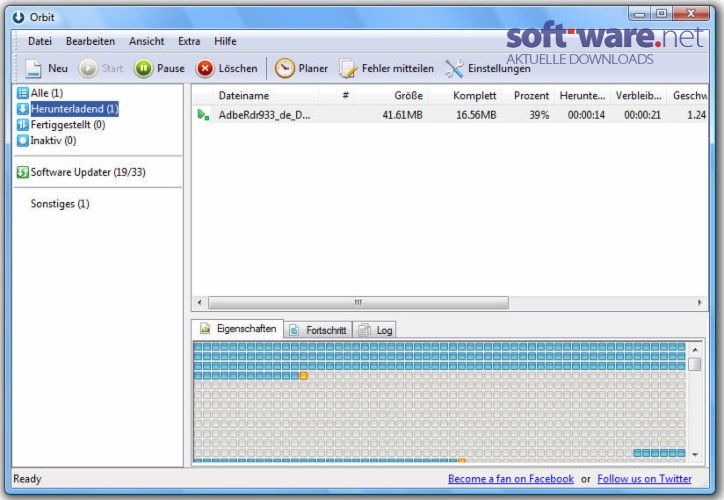Click the download status icon of AdbeRdr933 row
Viewport: 724px width, 500px height.
click(x=203, y=114)
